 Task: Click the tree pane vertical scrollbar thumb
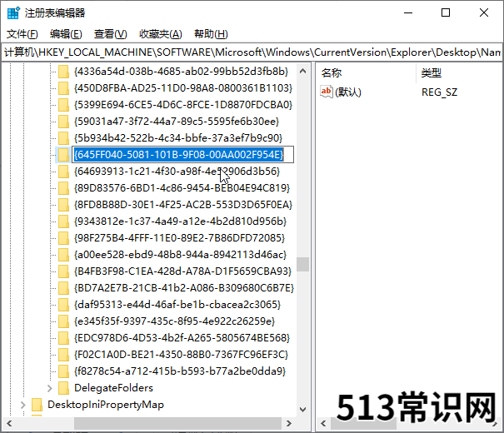click(302, 264)
